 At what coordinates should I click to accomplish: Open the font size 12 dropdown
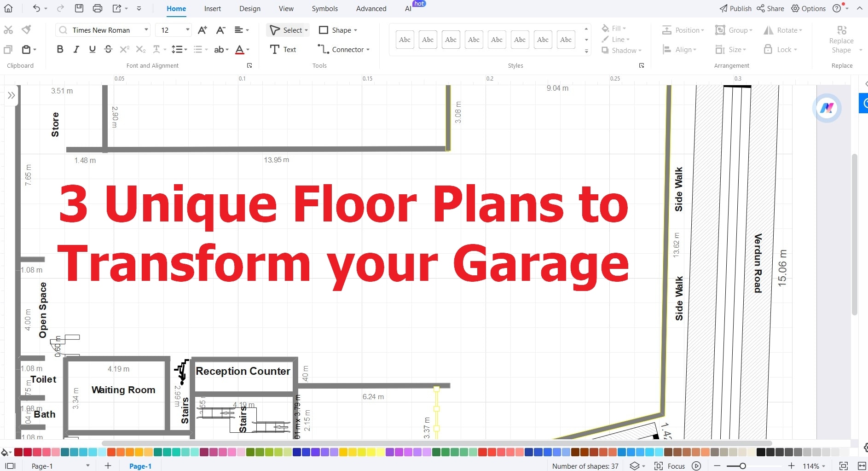point(187,30)
